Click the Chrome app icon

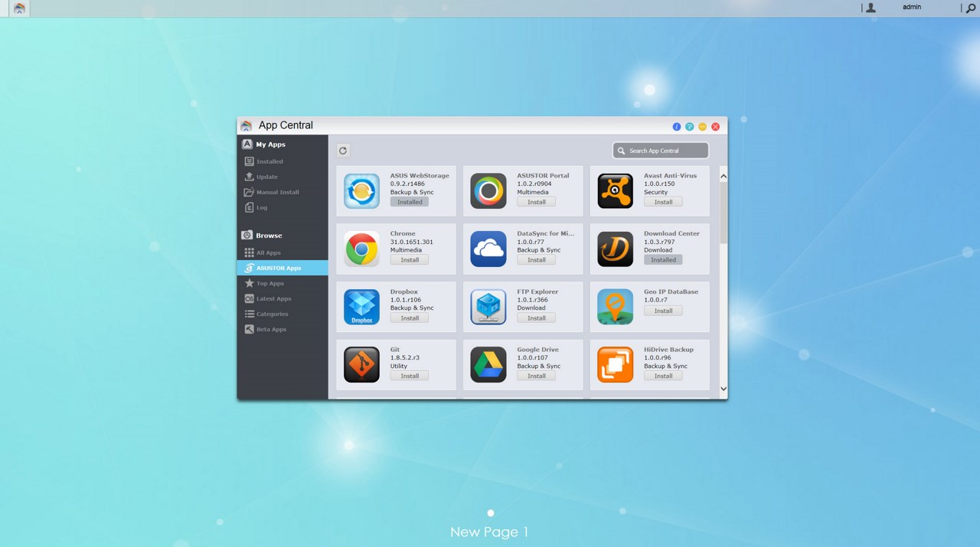click(x=361, y=249)
